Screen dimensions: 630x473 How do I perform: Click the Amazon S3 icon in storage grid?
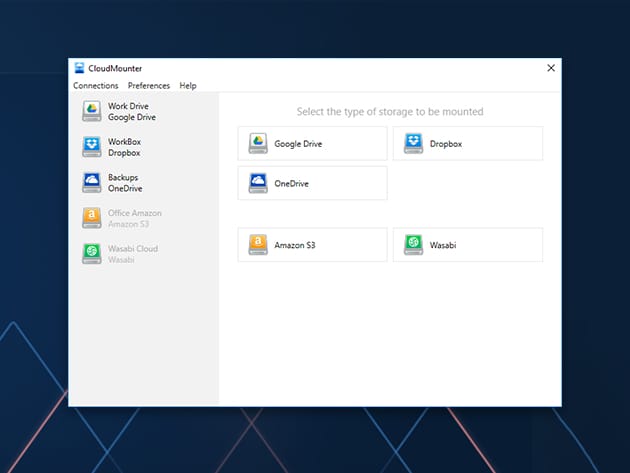coord(258,244)
